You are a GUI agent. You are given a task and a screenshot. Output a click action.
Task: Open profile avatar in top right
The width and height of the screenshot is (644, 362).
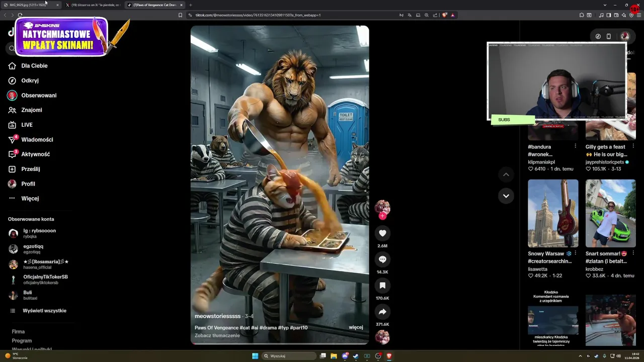(x=625, y=36)
